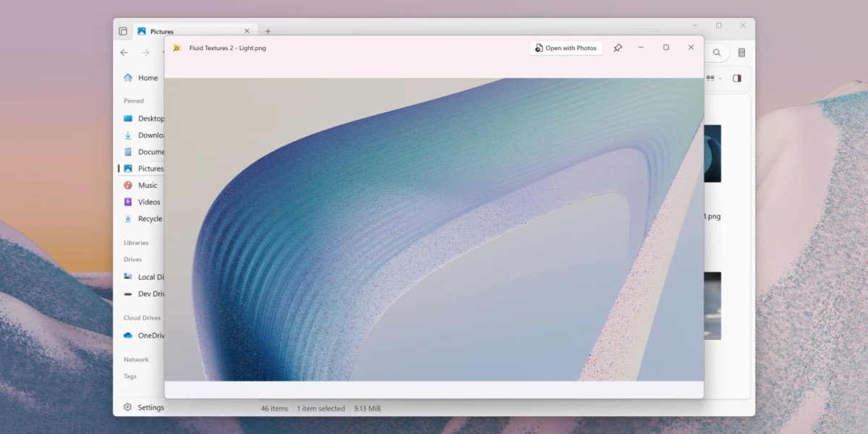Viewport: 868px width, 434px height.
Task: Add a new tab with the plus icon
Action: (x=268, y=31)
